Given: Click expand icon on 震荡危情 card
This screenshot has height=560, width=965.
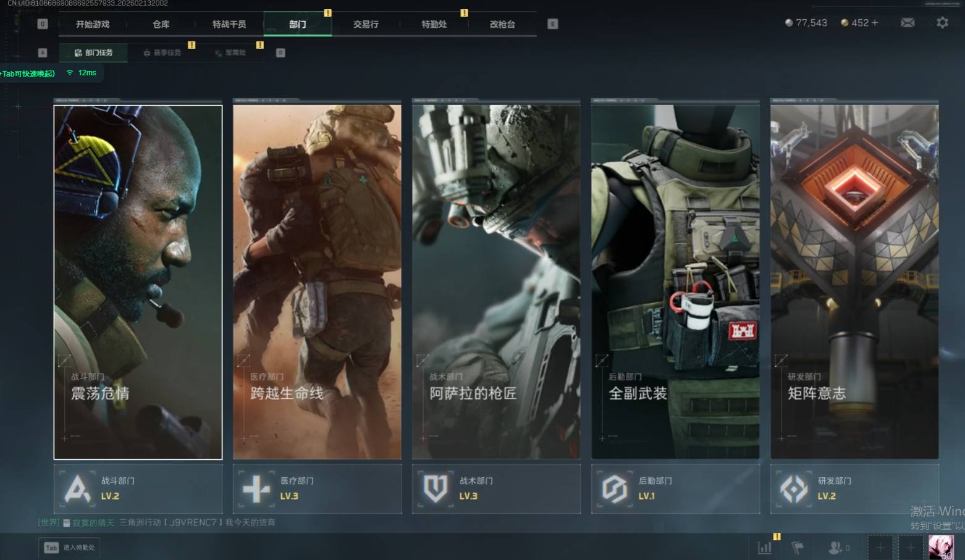Looking at the screenshot, I should point(64,360).
